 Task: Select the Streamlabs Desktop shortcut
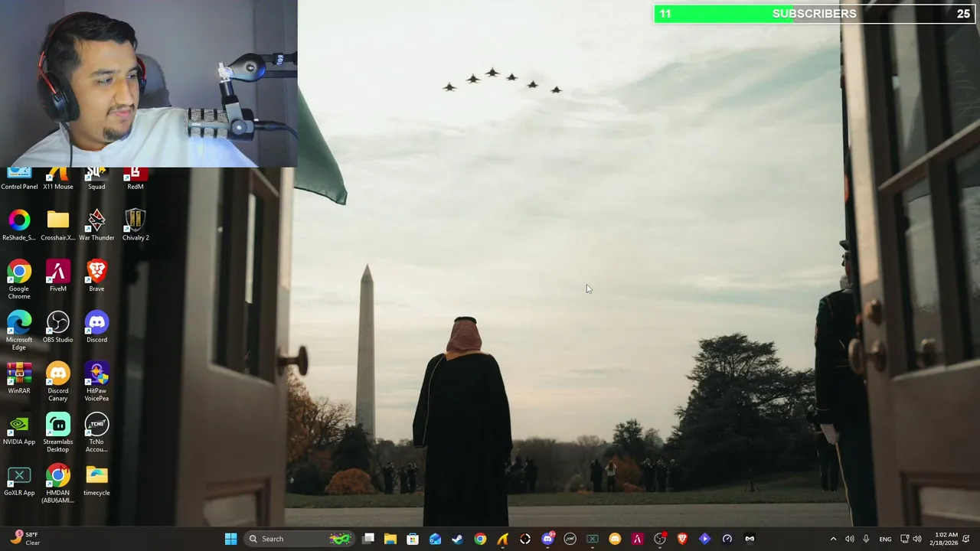point(58,434)
